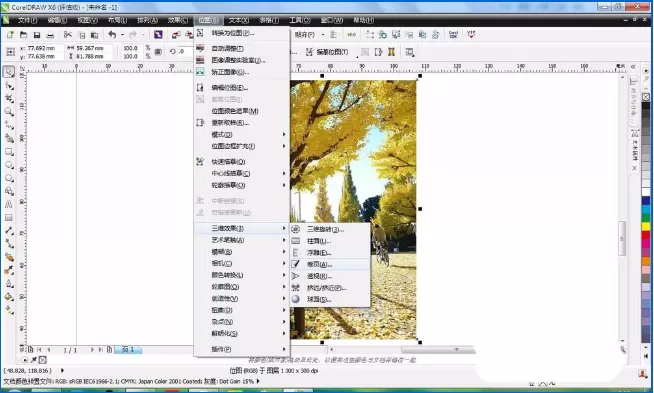
Task: Select the no-color X swatch in the palette
Action: point(646,97)
